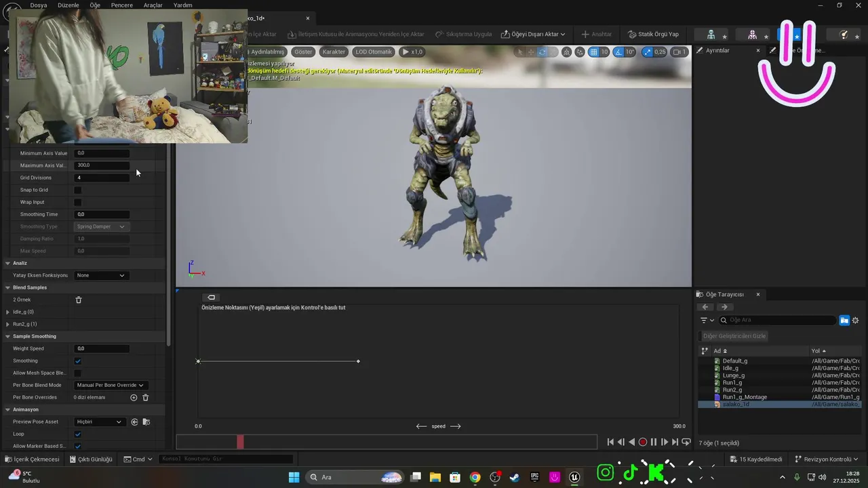Pause the animation preview
868x488 pixels.
click(x=654, y=442)
